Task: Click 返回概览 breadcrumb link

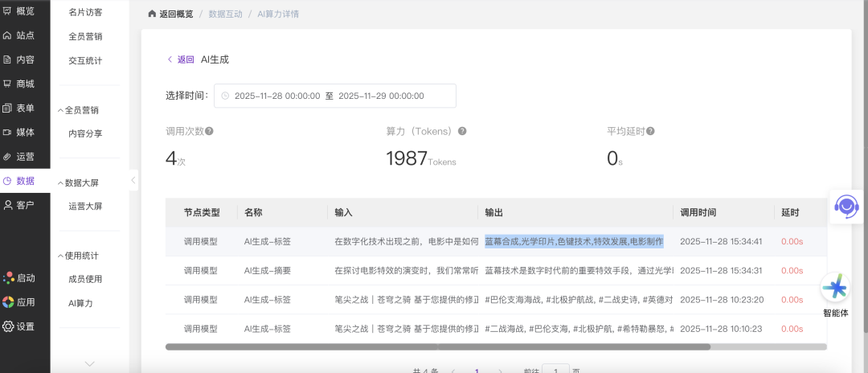Action: 176,14
